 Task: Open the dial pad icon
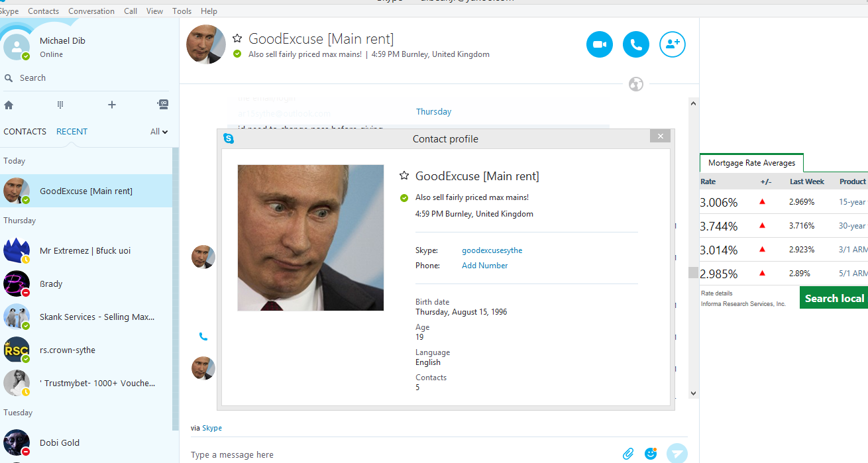60,105
